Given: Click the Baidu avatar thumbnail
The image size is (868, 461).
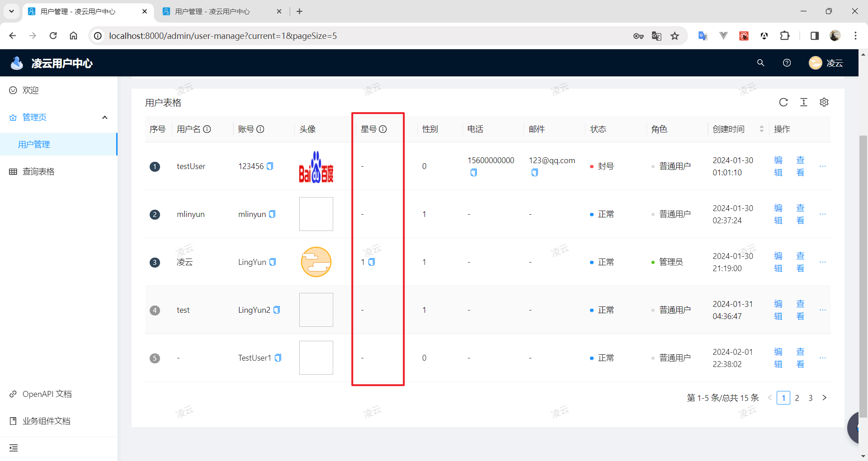Looking at the screenshot, I should point(316,167).
